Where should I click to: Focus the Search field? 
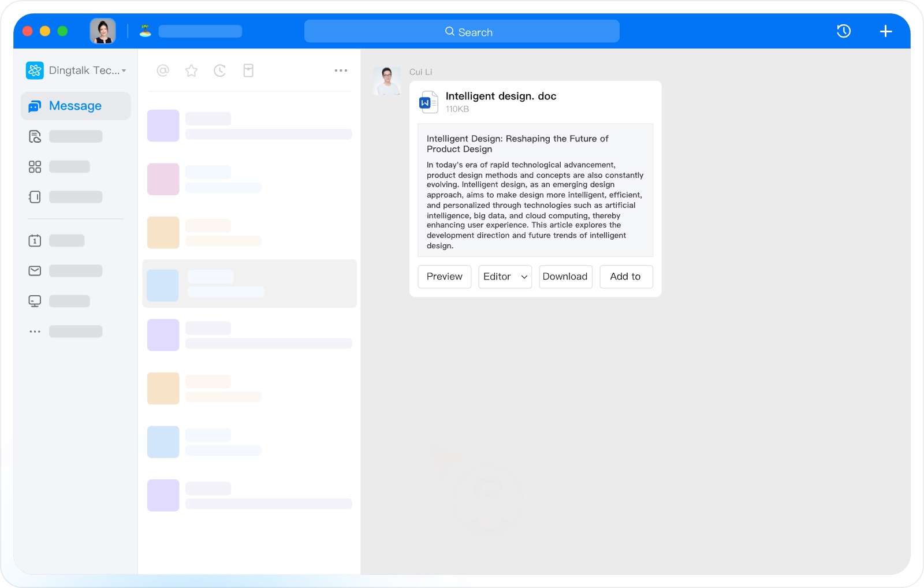[462, 31]
